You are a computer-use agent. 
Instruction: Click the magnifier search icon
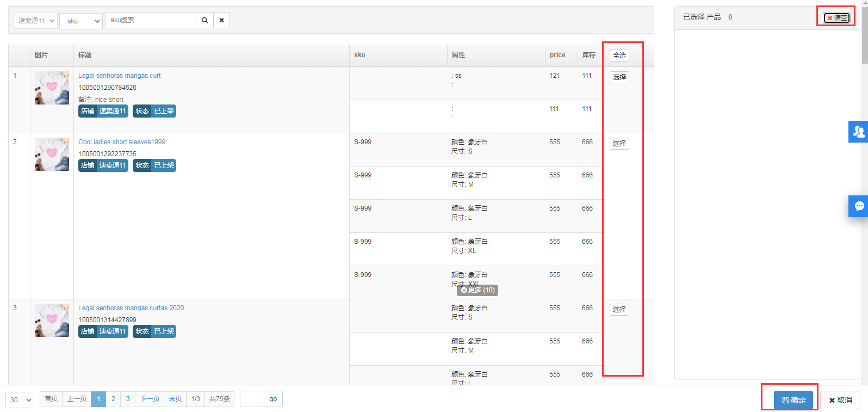tap(204, 20)
